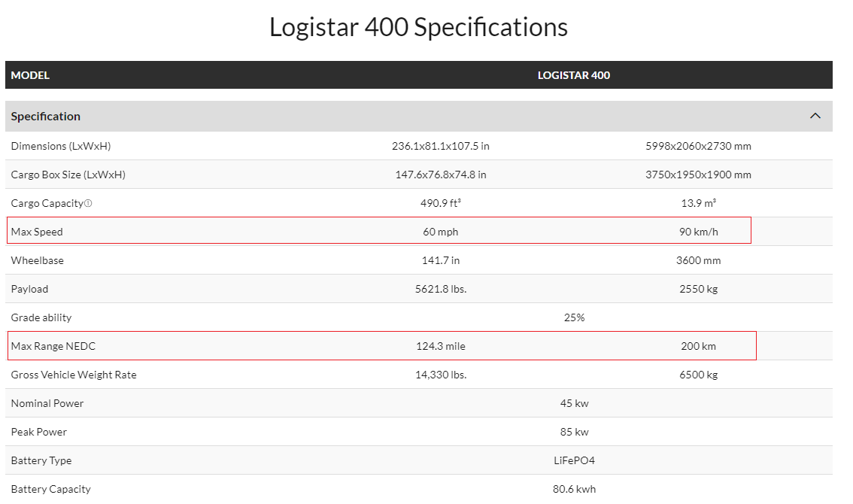
Task: Click the Specification section header label
Action: point(46,116)
